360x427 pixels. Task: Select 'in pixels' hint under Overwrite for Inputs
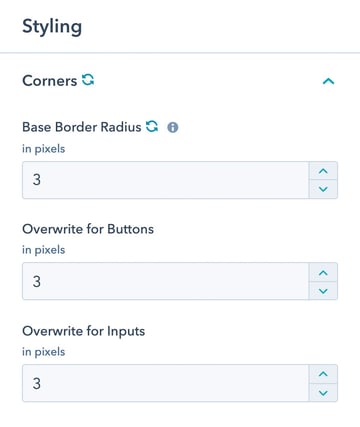44,352
